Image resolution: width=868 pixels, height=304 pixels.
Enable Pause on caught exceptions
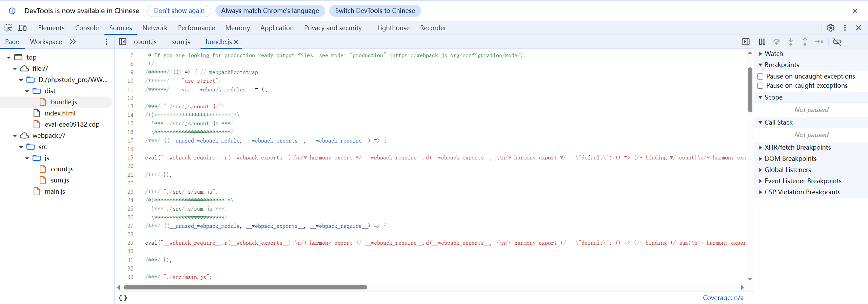(x=761, y=86)
